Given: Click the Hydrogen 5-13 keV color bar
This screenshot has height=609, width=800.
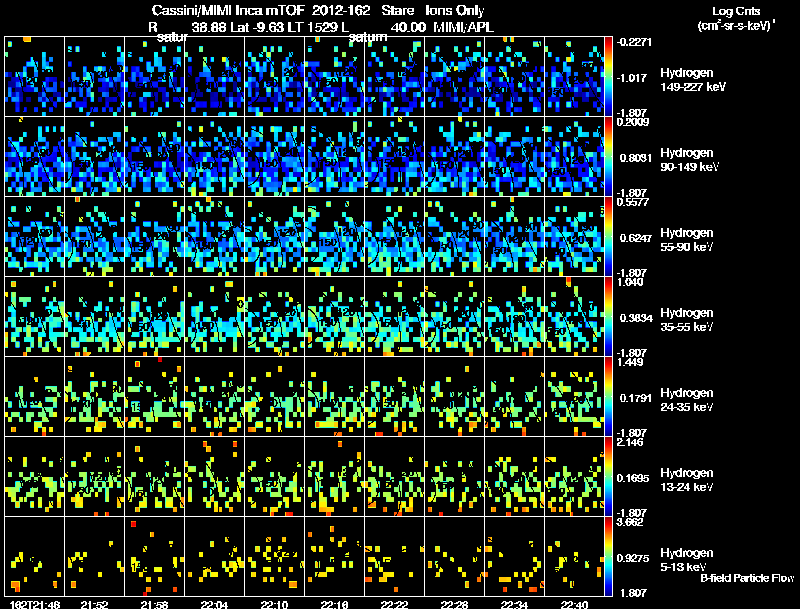Looking at the screenshot, I should 608,556.
